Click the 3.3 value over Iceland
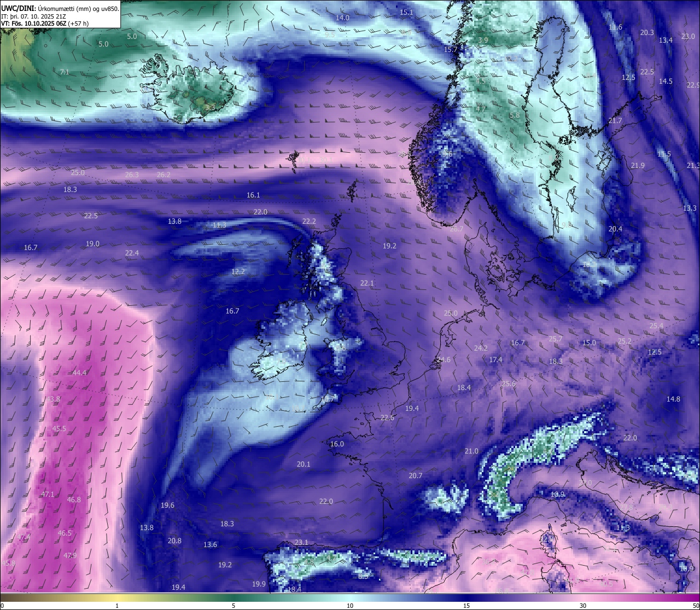Screen dimensions: 700x610 210,107
